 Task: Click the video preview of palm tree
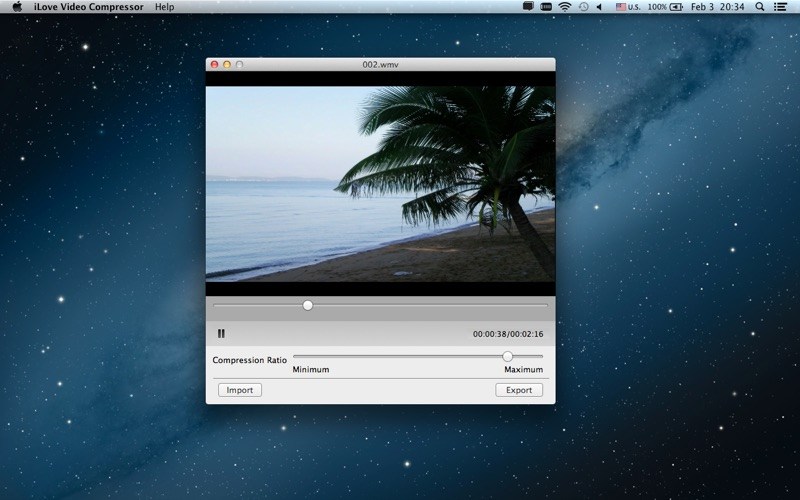click(x=380, y=182)
